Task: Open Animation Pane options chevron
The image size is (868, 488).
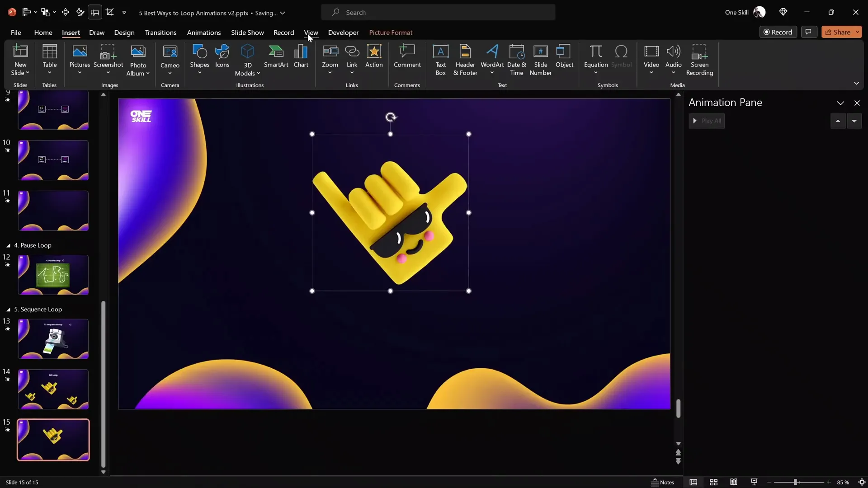Action: [x=840, y=103]
